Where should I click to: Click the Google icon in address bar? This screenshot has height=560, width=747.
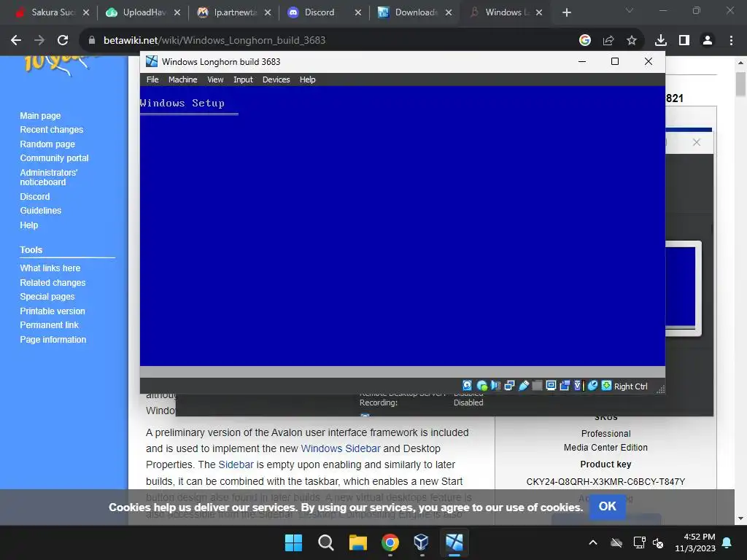coord(584,41)
